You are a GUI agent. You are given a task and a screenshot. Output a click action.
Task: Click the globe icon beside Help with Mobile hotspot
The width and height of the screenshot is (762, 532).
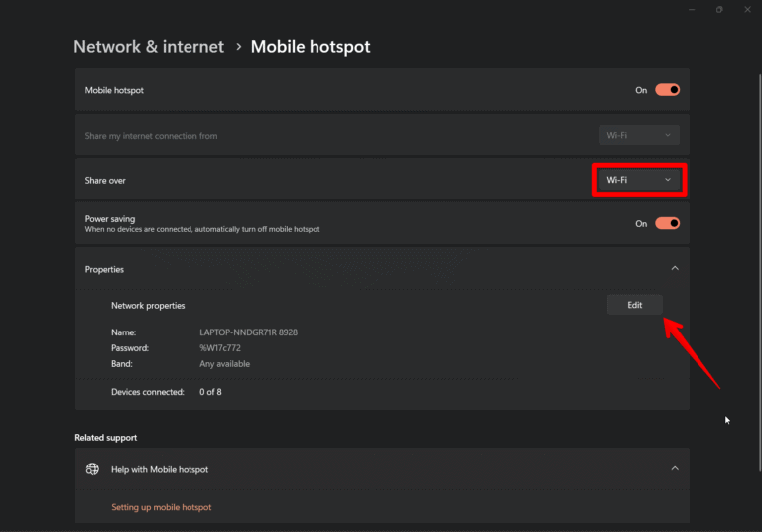92,469
